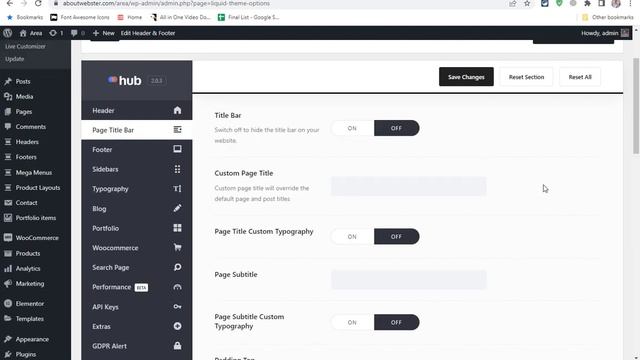Click the green shield extension icon
640x360 pixels.
click(x=559, y=3)
